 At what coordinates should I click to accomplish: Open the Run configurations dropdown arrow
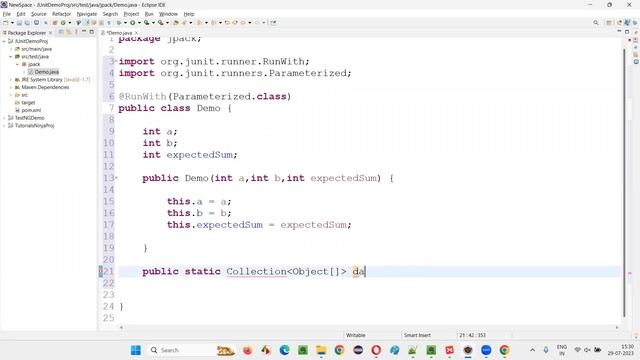[x=139, y=23]
